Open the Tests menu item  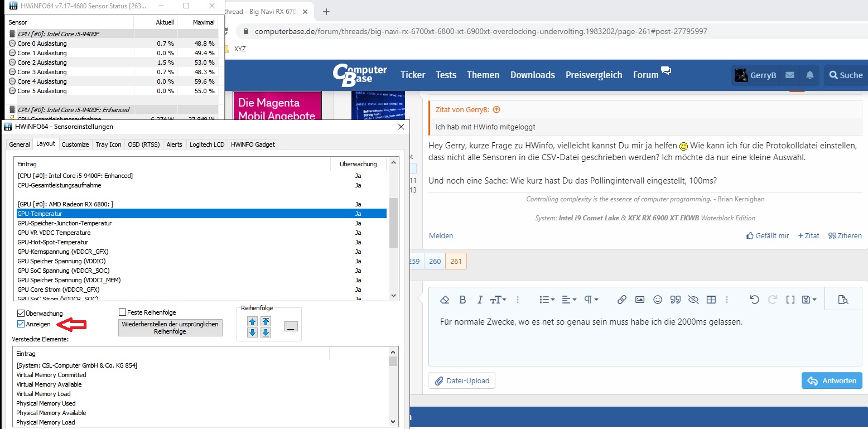pyautogui.click(x=446, y=75)
